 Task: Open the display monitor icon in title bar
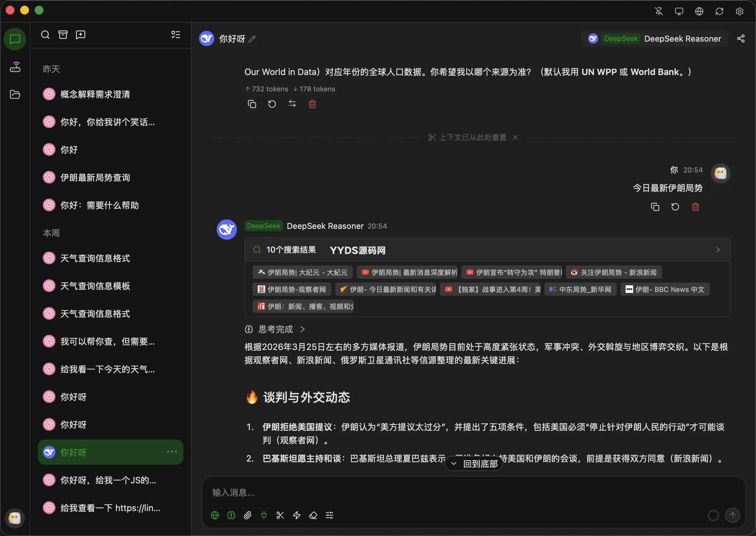tap(679, 11)
